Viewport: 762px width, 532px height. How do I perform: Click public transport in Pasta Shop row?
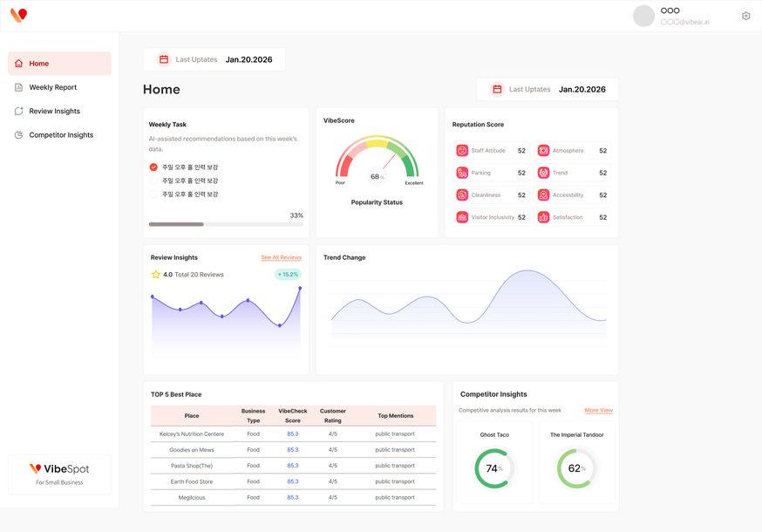click(395, 466)
